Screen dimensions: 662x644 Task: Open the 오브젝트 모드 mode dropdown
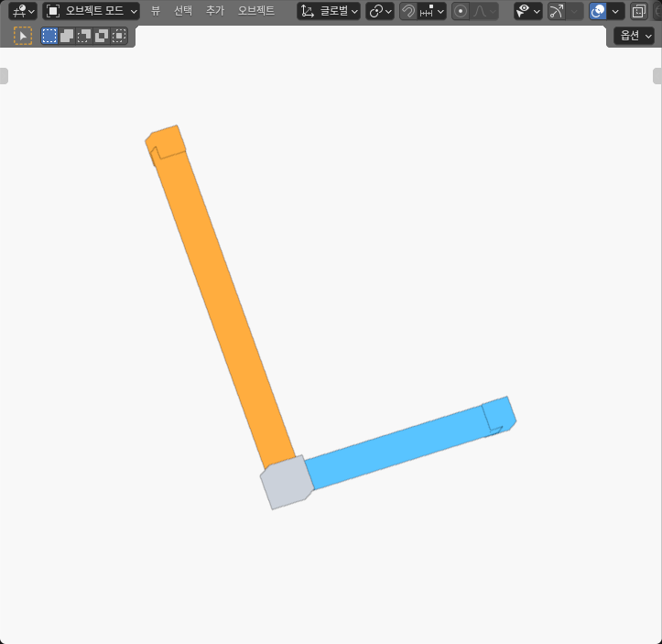pyautogui.click(x=92, y=11)
